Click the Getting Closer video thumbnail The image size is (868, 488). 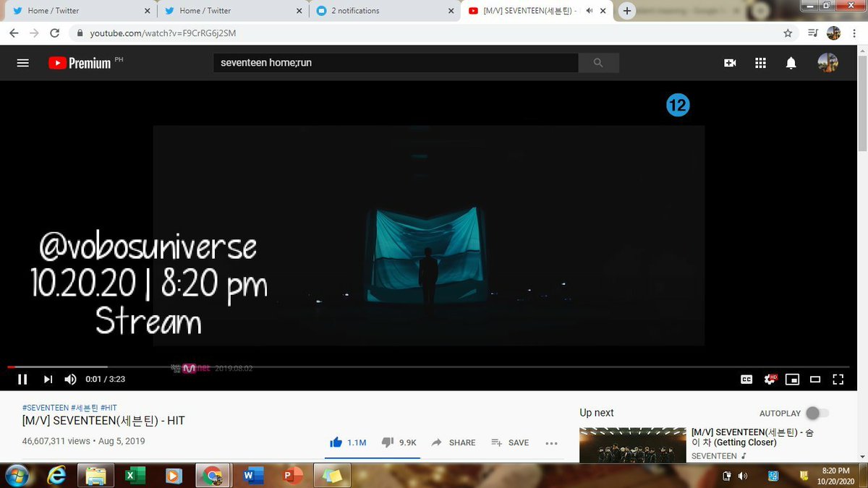click(x=632, y=445)
